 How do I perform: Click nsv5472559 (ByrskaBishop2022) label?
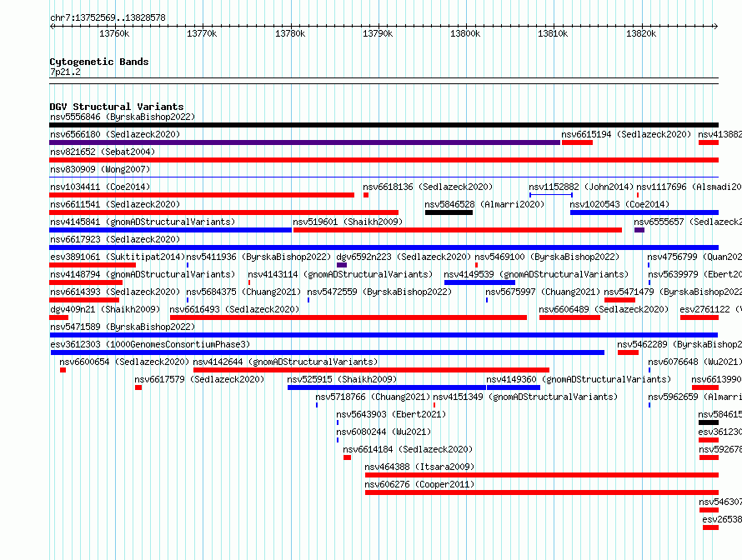[x=379, y=292]
